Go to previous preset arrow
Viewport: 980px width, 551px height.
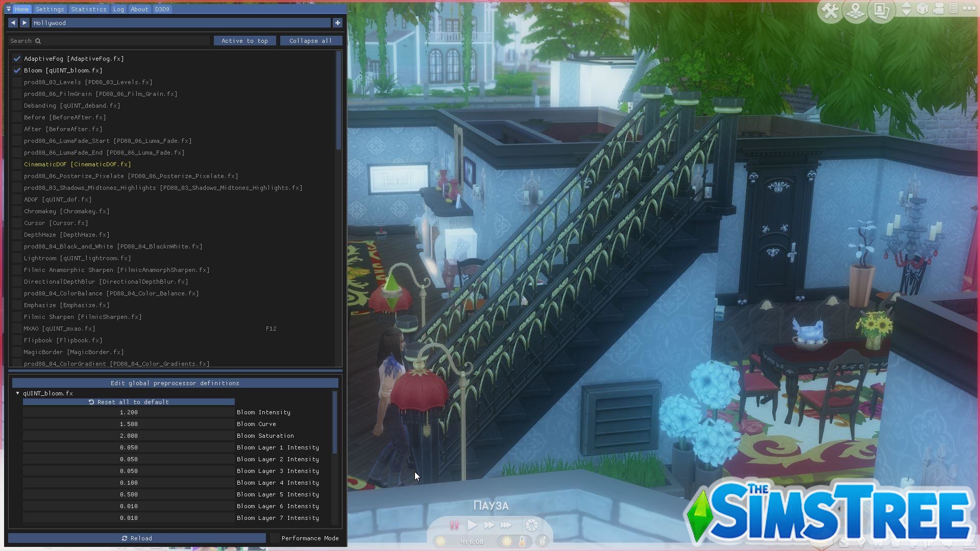[13, 23]
